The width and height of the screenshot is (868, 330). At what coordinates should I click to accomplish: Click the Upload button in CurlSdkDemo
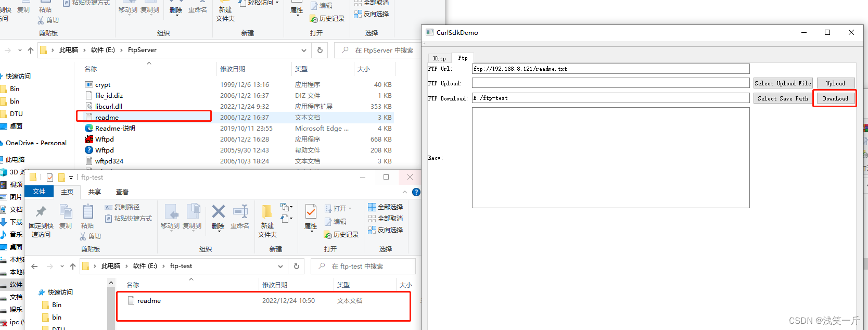[x=836, y=83]
